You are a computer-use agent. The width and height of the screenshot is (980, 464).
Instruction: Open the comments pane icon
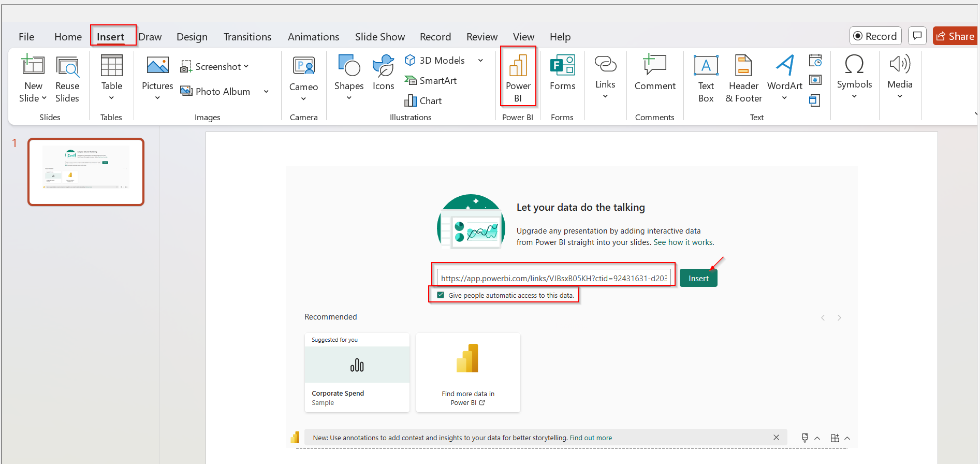click(917, 36)
